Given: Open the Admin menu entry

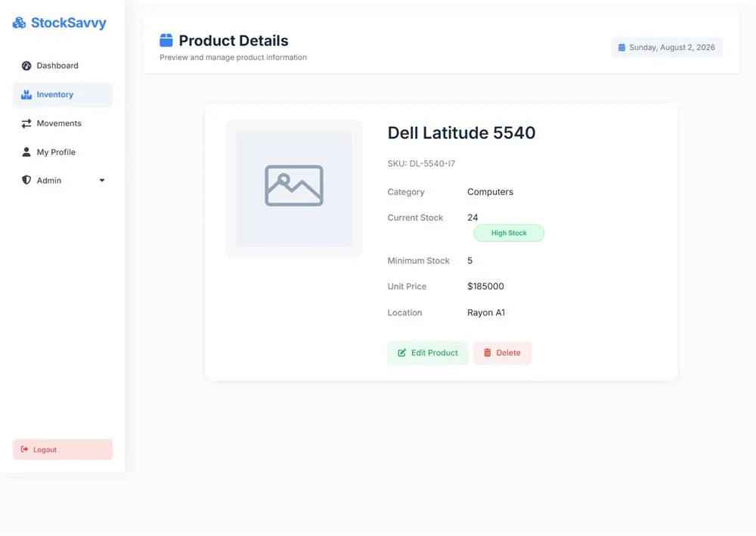Looking at the screenshot, I should (x=63, y=180).
